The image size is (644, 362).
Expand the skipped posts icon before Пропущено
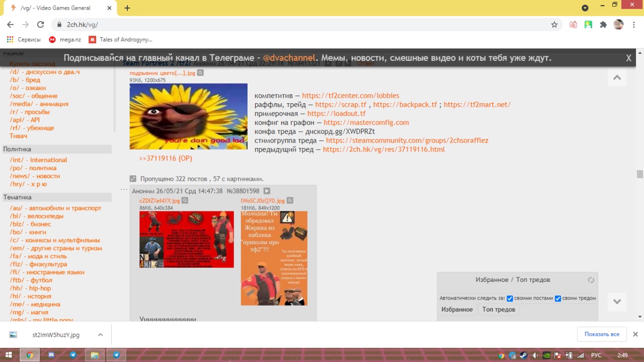133,179
